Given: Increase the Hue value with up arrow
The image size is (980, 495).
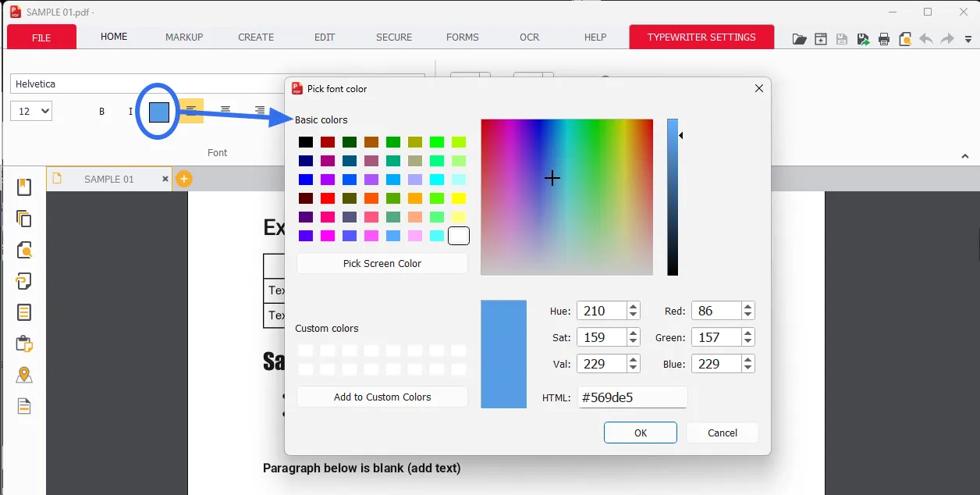Looking at the screenshot, I should coord(634,307).
